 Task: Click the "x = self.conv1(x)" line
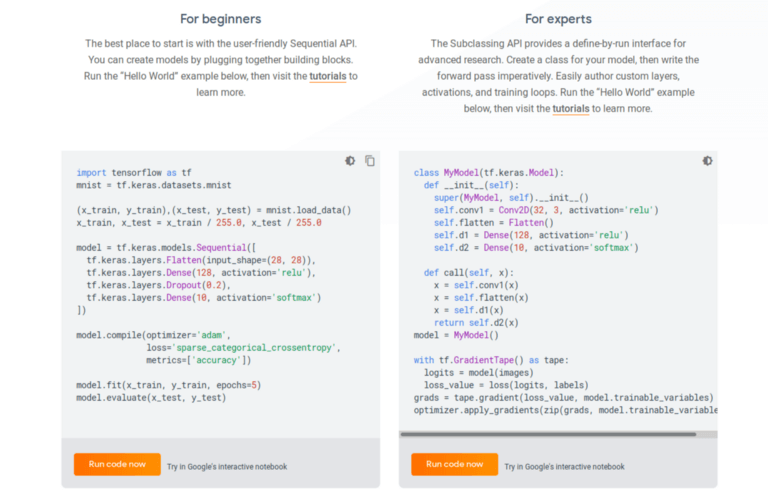click(x=476, y=285)
